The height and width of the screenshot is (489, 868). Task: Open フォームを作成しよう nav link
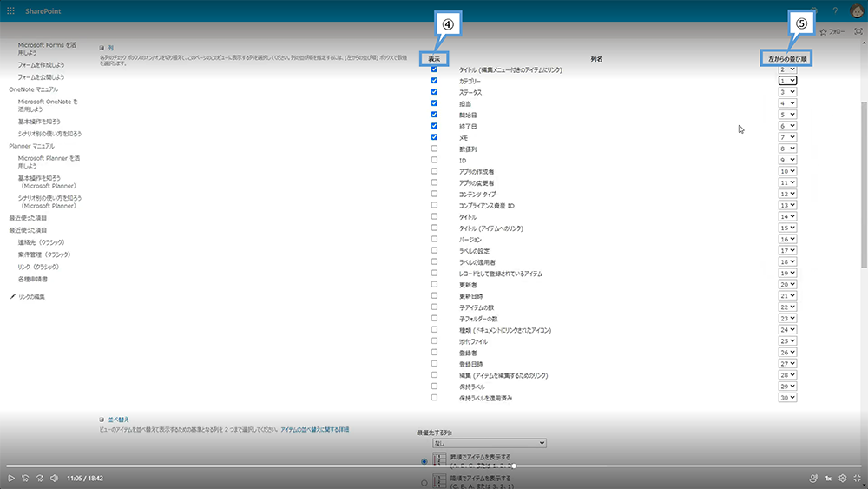(x=41, y=65)
